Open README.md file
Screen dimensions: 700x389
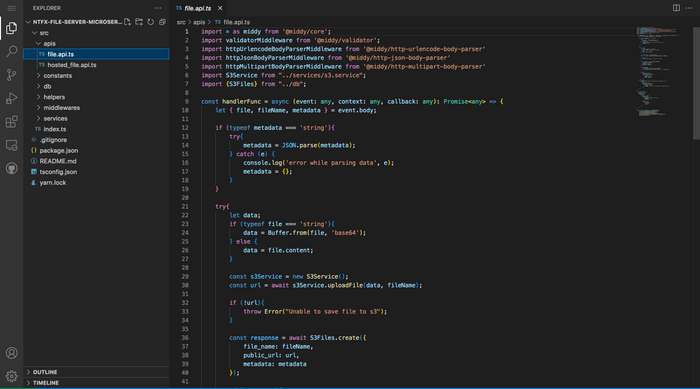tap(96, 161)
